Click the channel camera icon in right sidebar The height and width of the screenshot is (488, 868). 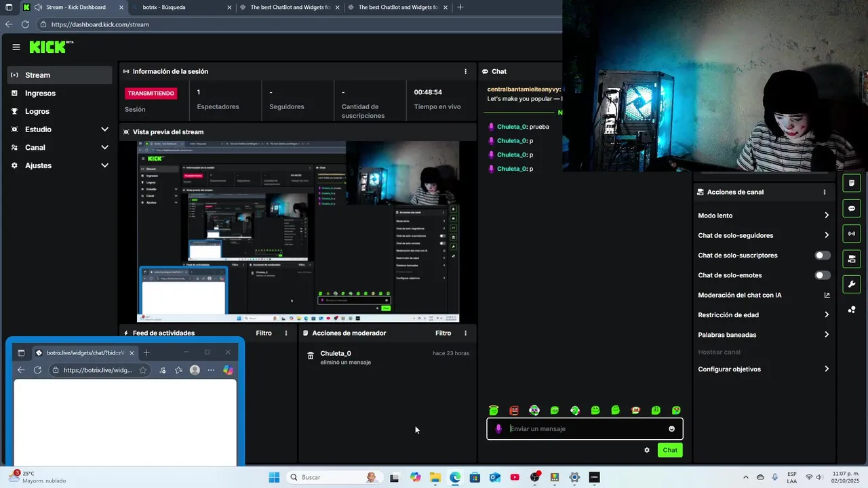(851, 259)
